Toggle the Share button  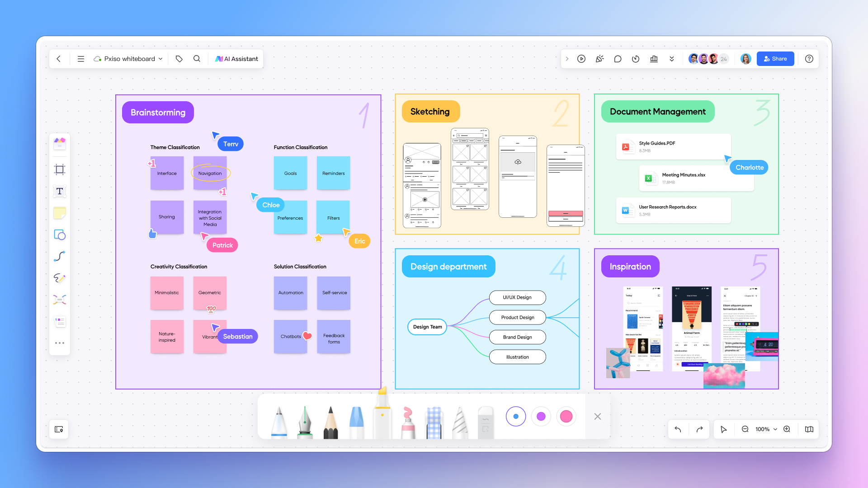coord(775,58)
